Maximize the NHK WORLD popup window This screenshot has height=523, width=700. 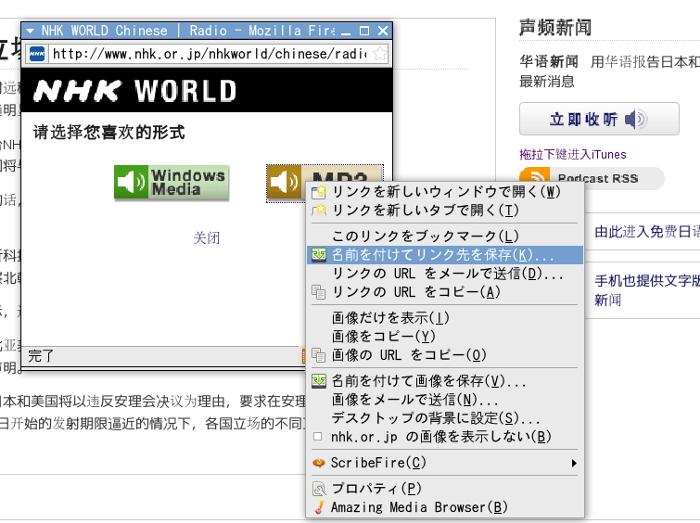pos(364,31)
